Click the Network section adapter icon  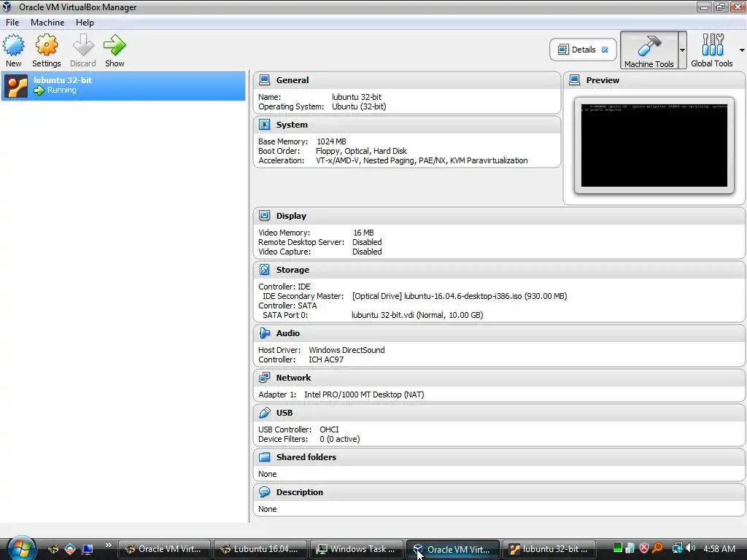tap(264, 378)
